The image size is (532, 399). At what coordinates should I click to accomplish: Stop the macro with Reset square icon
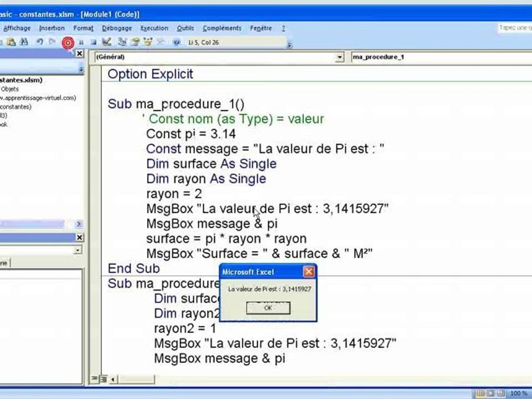(x=93, y=43)
